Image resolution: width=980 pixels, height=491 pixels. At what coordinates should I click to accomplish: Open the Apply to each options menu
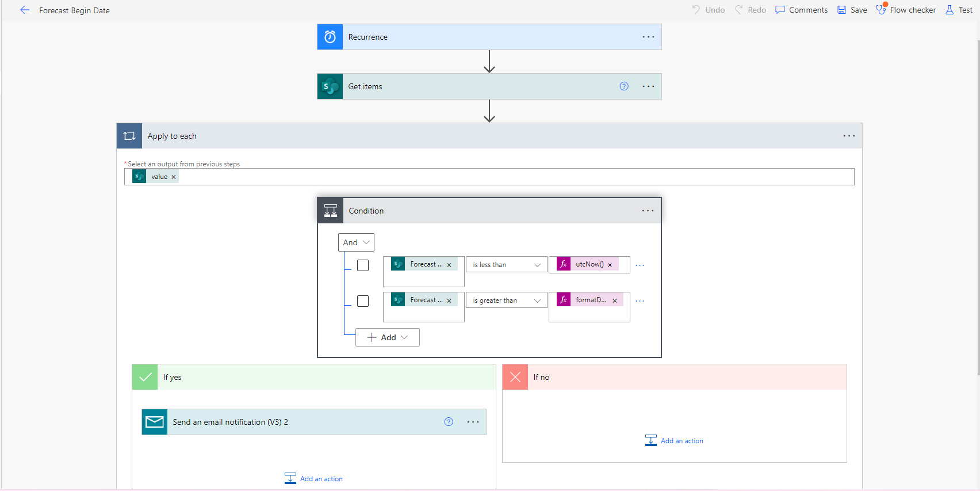(849, 136)
